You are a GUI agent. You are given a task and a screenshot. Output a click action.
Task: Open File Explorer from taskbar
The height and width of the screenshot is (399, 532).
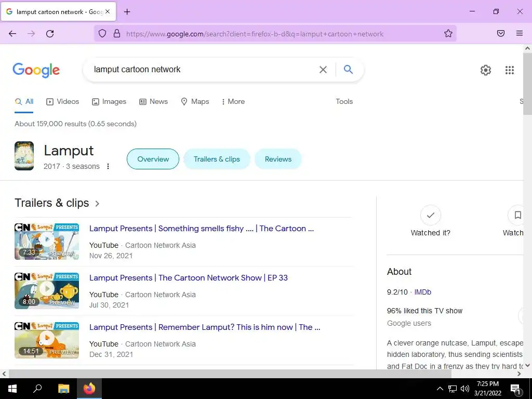(x=63, y=389)
